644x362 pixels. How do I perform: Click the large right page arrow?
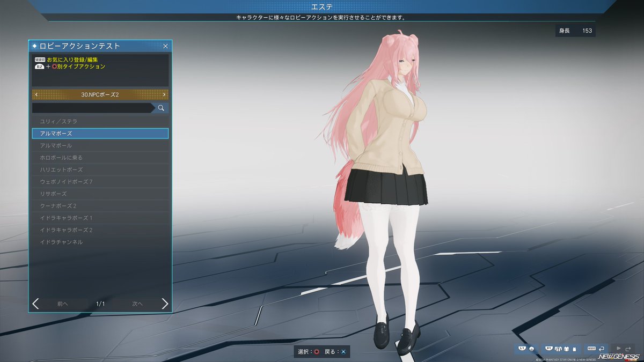click(165, 304)
